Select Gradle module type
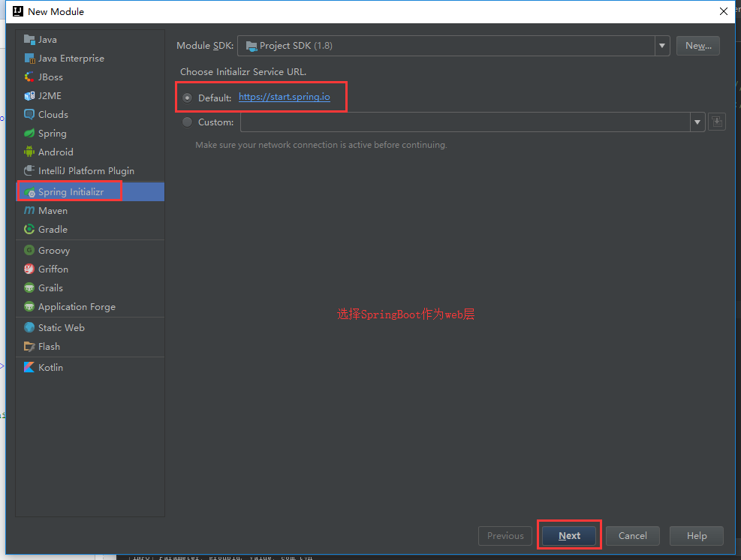 (x=90, y=229)
